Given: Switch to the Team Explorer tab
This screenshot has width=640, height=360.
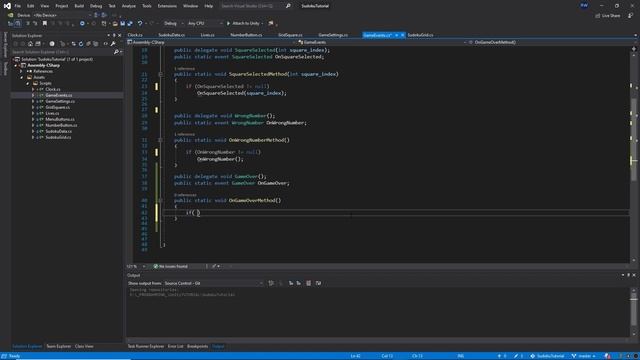Looking at the screenshot, I should [58, 347].
